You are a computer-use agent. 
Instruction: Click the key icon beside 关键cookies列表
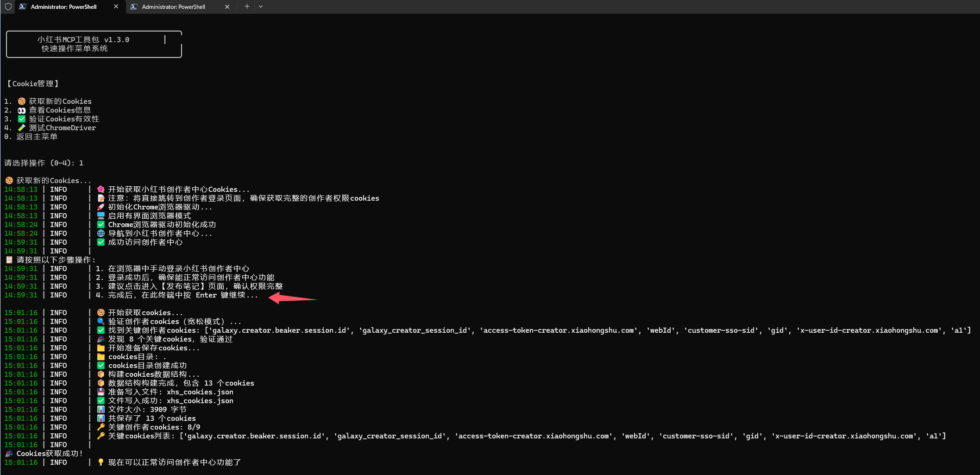tap(101, 436)
